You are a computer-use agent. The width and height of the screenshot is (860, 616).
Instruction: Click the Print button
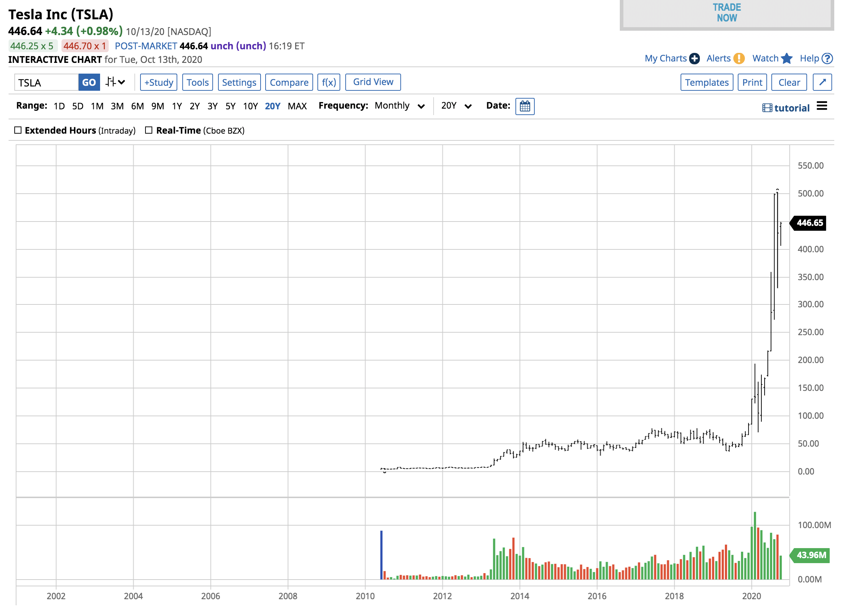pos(752,82)
